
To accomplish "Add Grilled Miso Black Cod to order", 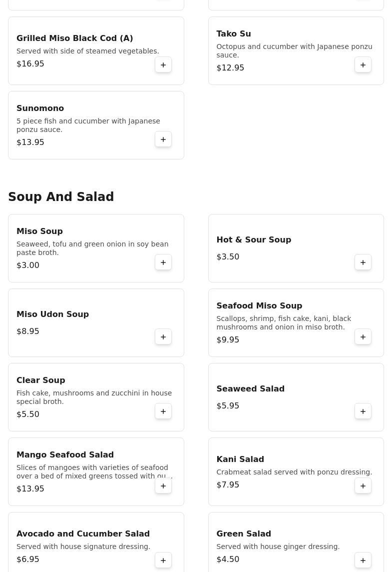I will 163,65.
